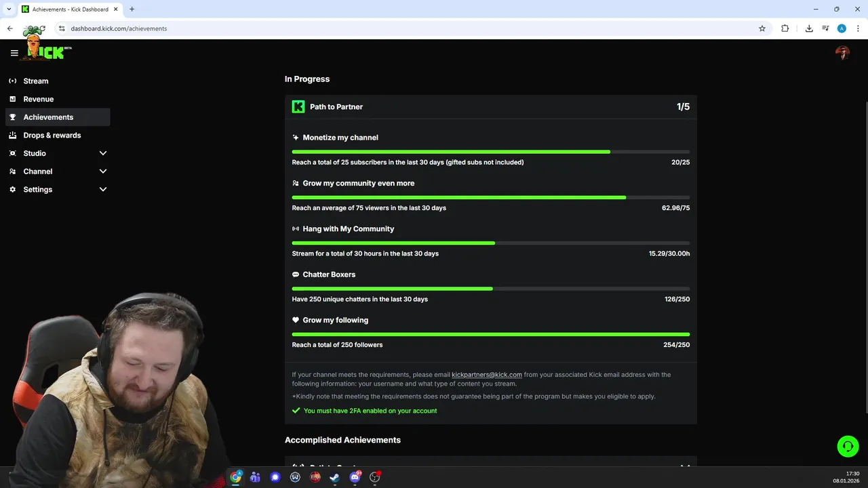Viewport: 868px width, 488px height.
Task: Open the Chrome profile "A" avatar
Action: click(x=842, y=28)
